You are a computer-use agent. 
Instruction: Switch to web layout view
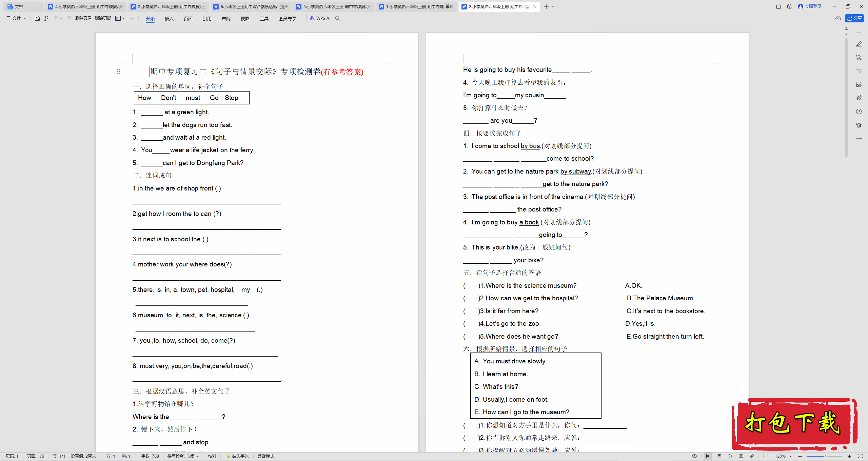tap(741, 456)
